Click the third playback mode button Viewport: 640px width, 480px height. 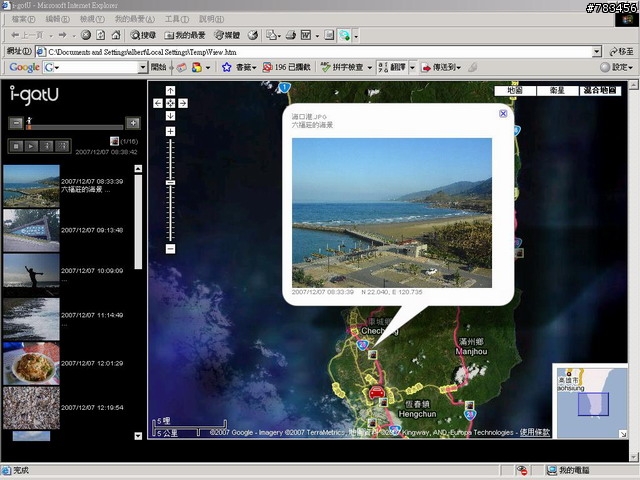(x=47, y=146)
